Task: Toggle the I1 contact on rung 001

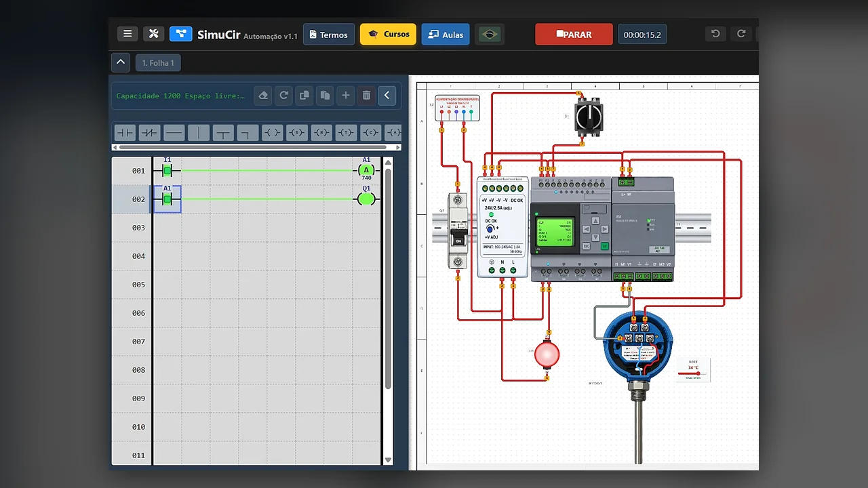Action: (167, 171)
